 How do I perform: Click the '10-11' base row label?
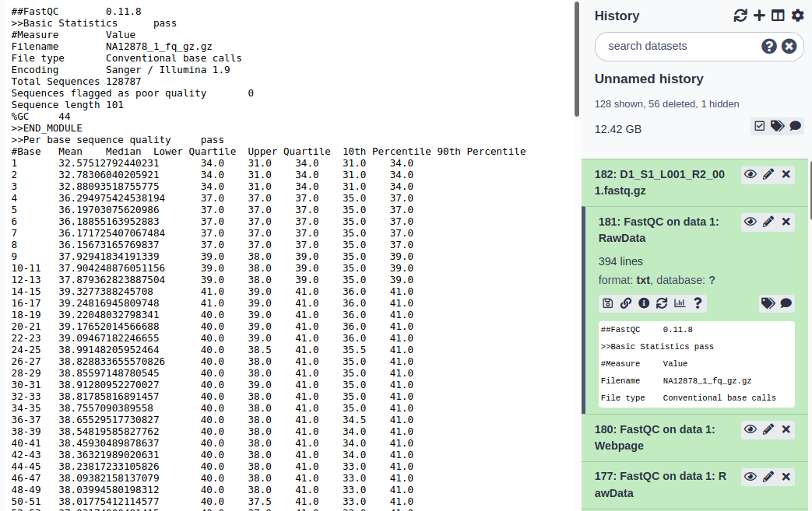point(26,268)
